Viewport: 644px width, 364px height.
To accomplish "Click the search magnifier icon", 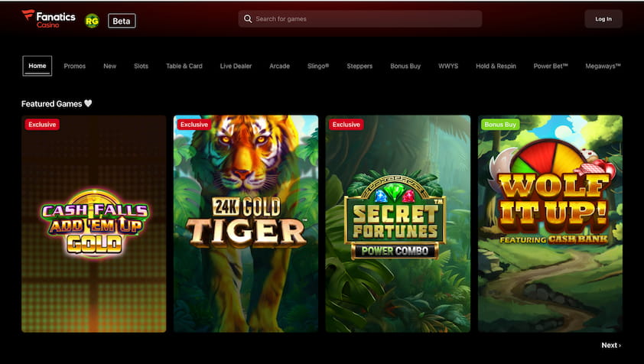I will (x=248, y=19).
